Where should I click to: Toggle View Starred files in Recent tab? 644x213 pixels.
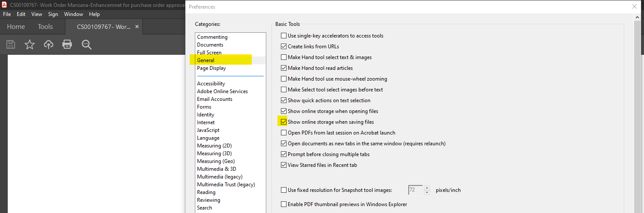[x=283, y=165]
